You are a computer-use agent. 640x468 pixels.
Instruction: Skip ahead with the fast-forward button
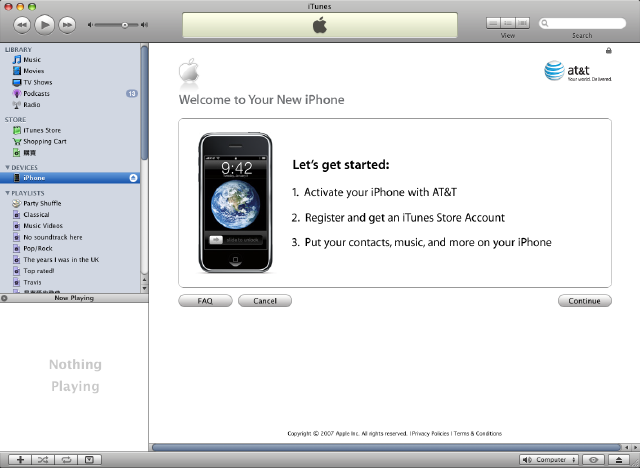pos(67,25)
